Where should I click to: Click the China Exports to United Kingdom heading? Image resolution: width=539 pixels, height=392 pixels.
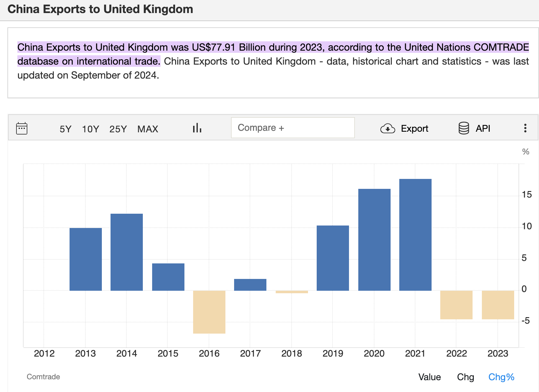[100, 9]
